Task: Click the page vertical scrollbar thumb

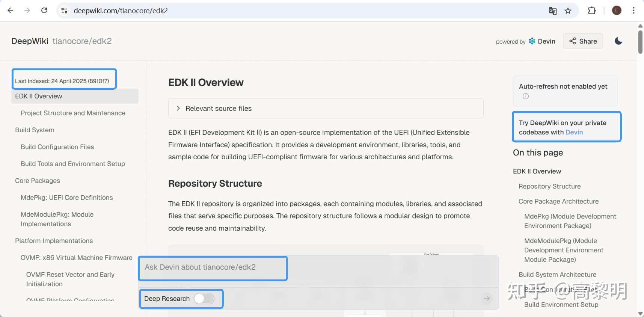Action: click(640, 42)
